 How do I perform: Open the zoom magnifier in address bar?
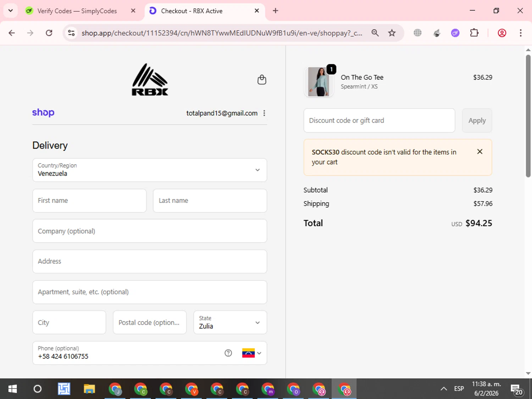(x=375, y=33)
